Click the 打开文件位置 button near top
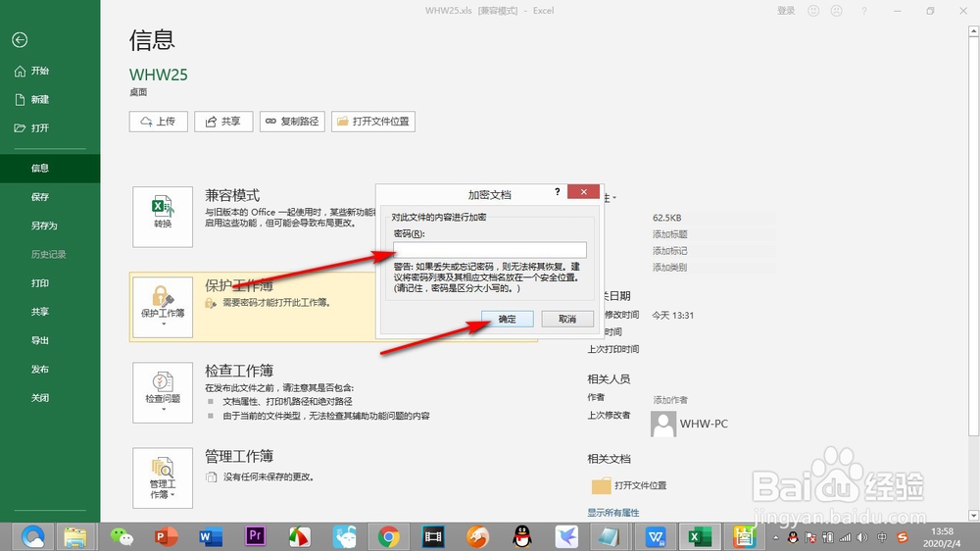The width and height of the screenshot is (980, 551). click(373, 122)
